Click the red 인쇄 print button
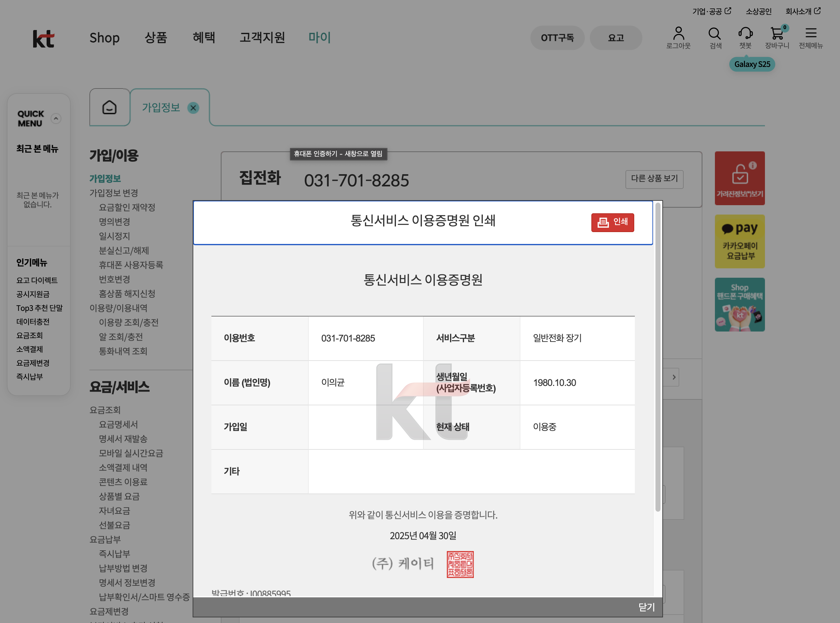Image resolution: width=840 pixels, height=623 pixels. (612, 222)
